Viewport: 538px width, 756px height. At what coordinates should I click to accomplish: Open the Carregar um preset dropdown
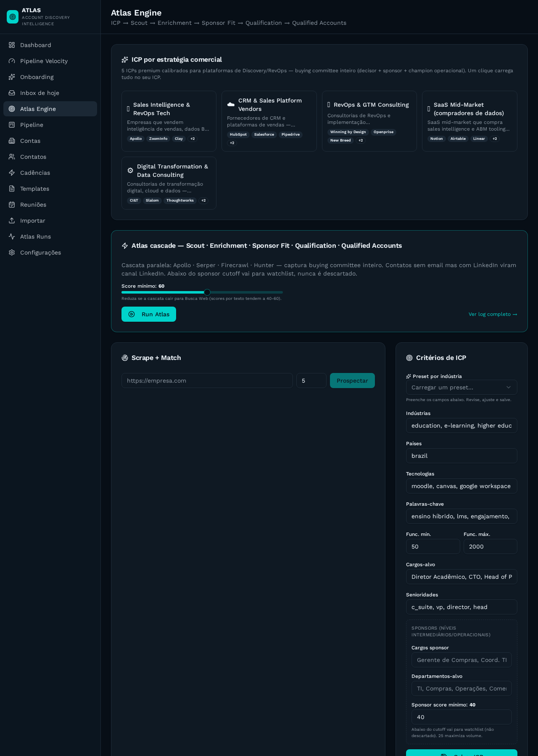pyautogui.click(x=462, y=387)
